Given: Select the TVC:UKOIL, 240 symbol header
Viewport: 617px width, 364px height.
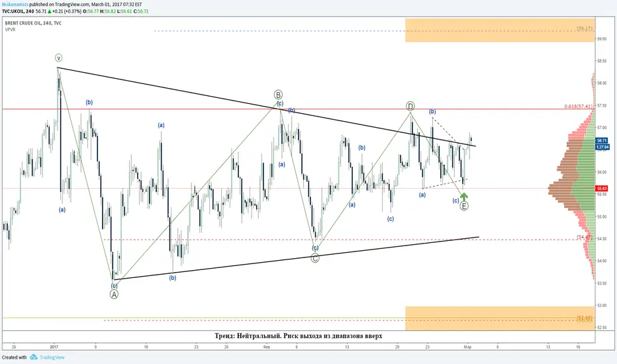Looking at the screenshot, I should (18, 11).
